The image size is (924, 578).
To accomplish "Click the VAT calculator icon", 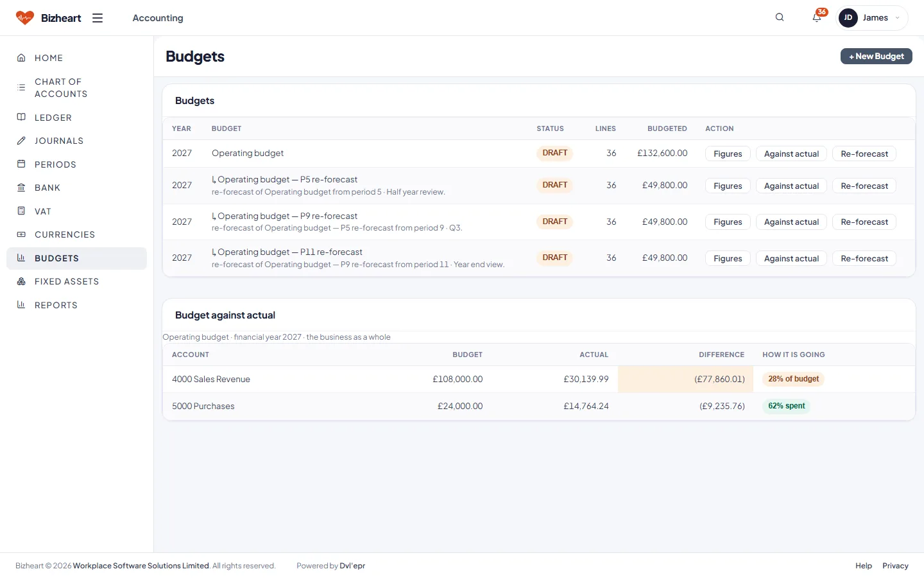I will (21, 211).
